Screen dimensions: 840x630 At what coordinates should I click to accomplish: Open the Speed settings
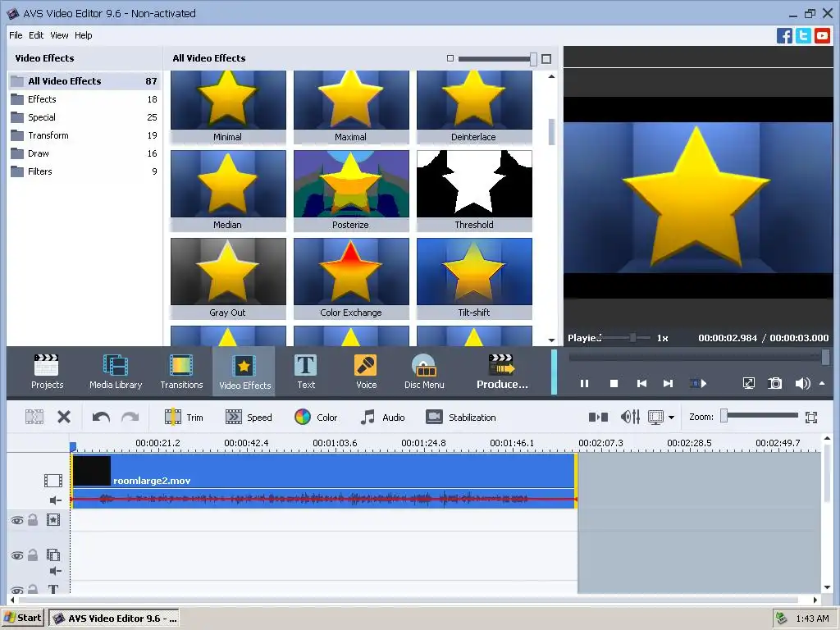tap(249, 418)
